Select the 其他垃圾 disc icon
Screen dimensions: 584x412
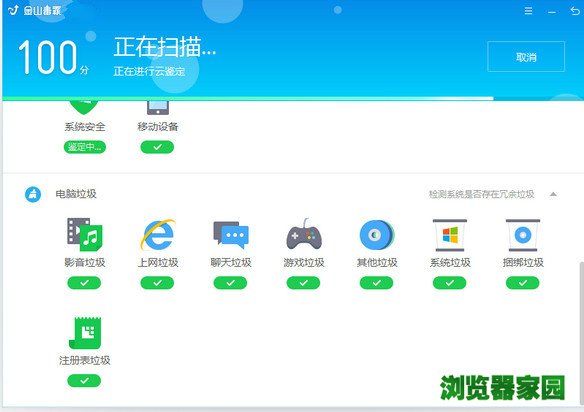click(x=377, y=235)
